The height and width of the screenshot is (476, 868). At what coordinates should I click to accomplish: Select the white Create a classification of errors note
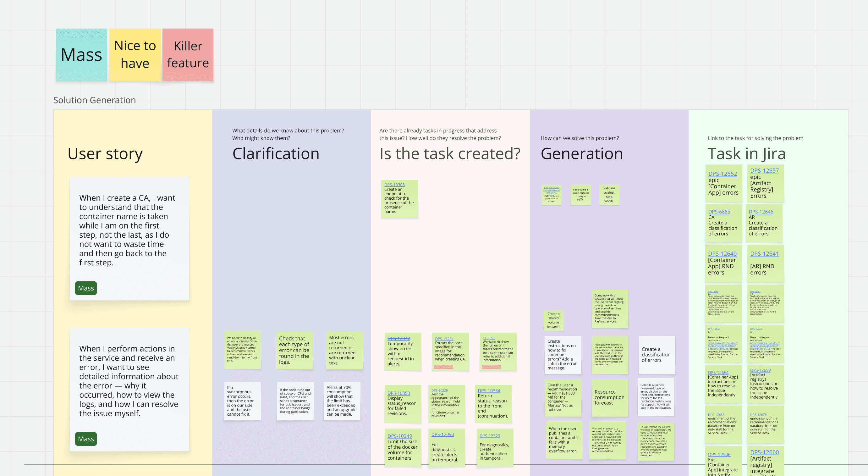656,355
